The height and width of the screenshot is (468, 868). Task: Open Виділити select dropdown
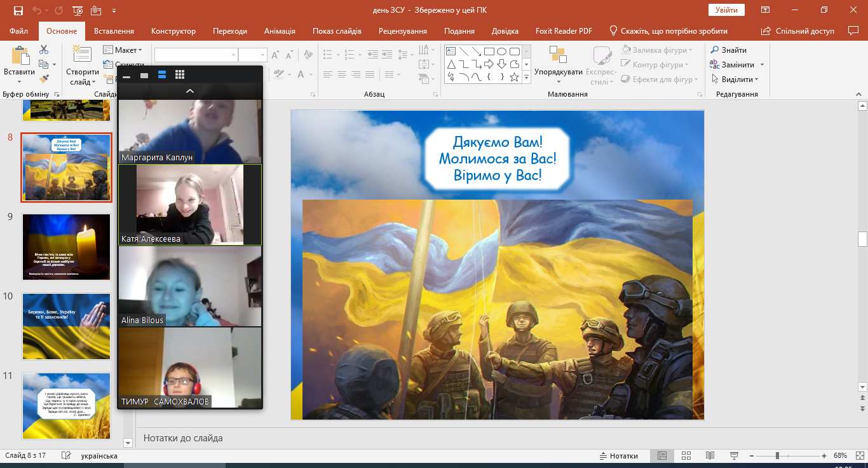tap(735, 79)
